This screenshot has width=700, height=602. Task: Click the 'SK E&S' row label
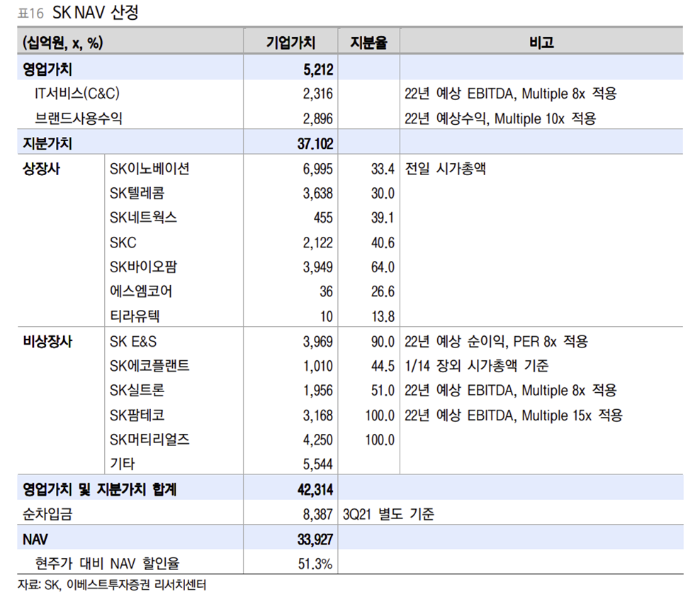(133, 342)
